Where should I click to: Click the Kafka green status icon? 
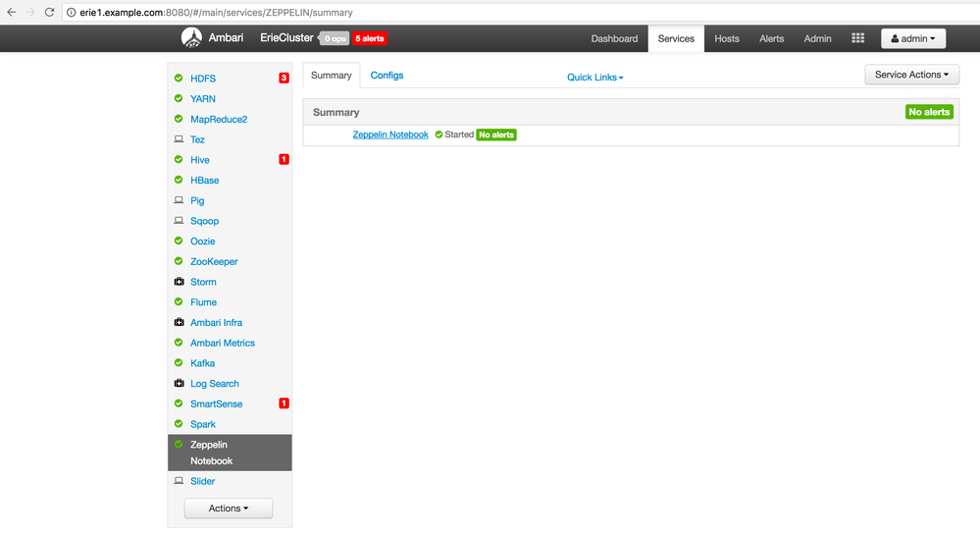tap(179, 363)
